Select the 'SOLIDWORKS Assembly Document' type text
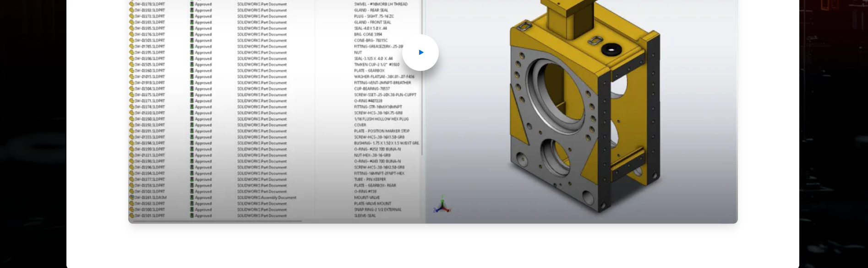The height and width of the screenshot is (268, 868). tap(267, 198)
